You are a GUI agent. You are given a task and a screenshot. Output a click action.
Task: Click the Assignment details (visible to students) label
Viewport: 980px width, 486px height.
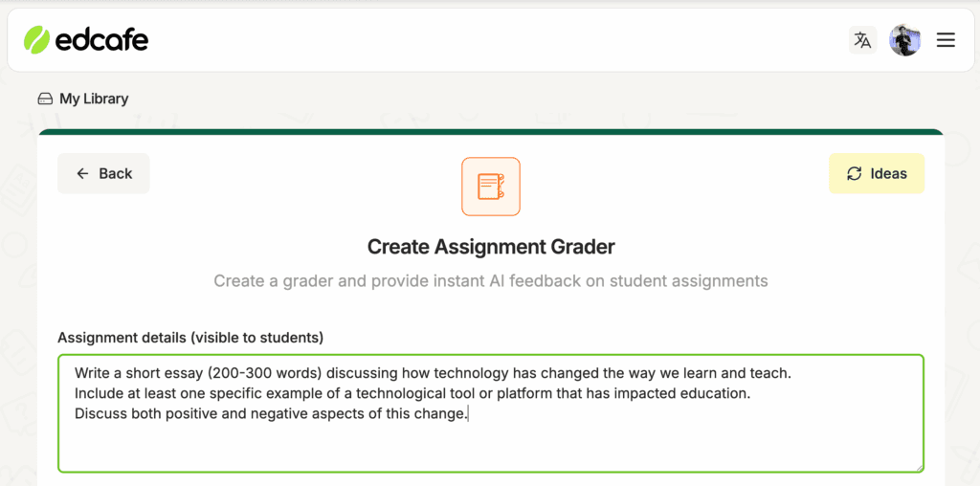click(x=190, y=338)
